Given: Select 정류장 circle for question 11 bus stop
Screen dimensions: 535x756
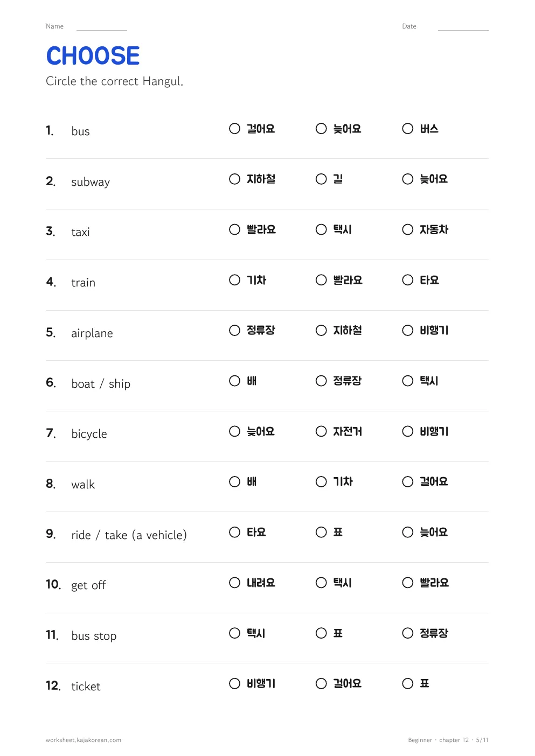Looking at the screenshot, I should click(x=408, y=633).
